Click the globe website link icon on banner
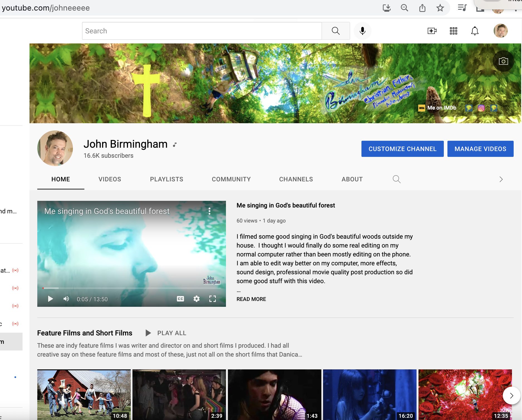522x420 pixels. click(506, 108)
